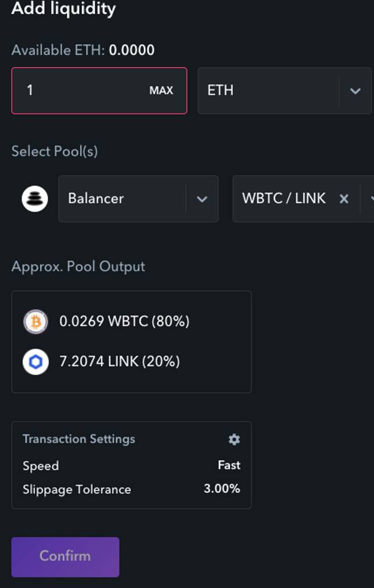
Task: Click the Fast speed setting value
Action: tap(229, 465)
